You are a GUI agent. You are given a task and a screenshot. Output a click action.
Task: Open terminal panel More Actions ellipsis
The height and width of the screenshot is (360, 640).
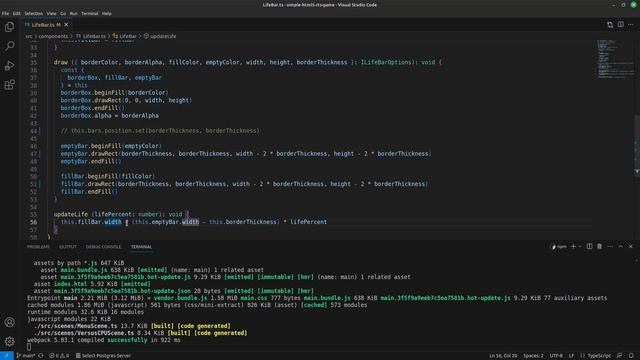click(x=610, y=247)
